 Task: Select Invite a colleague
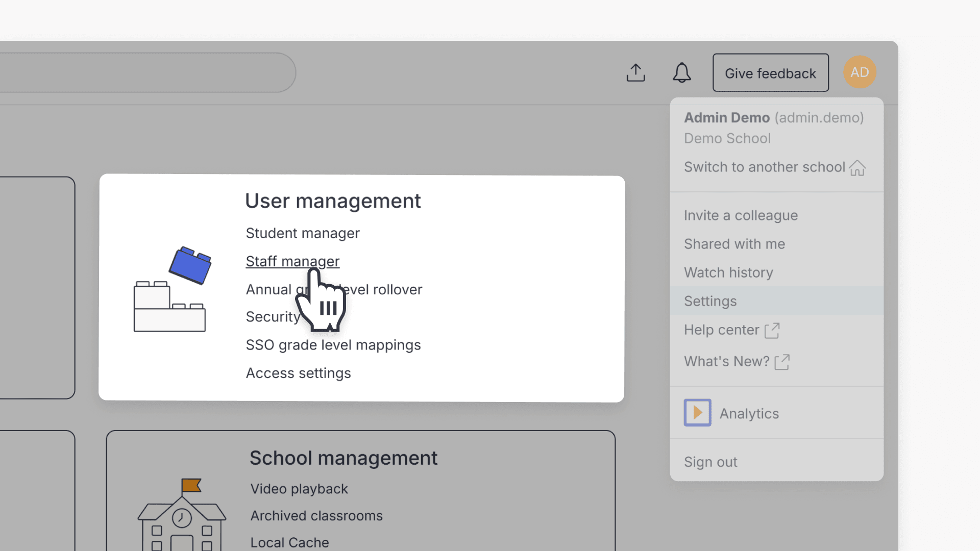pos(741,215)
